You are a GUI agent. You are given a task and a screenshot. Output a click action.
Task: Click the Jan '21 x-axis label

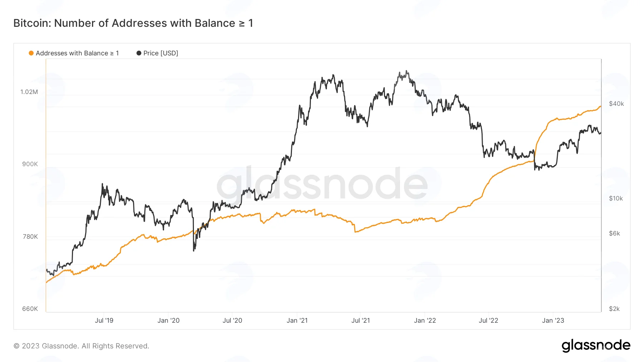coord(297,321)
